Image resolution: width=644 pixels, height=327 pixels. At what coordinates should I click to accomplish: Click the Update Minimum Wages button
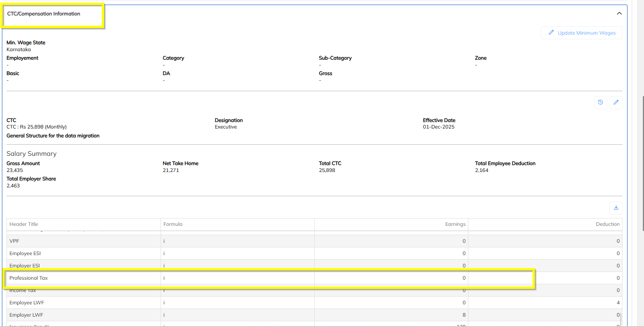pyautogui.click(x=582, y=33)
